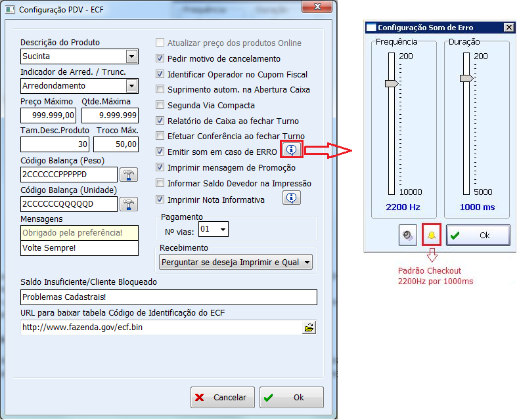
Task: Open the Recebimento options dropdown
Action: click(306, 262)
